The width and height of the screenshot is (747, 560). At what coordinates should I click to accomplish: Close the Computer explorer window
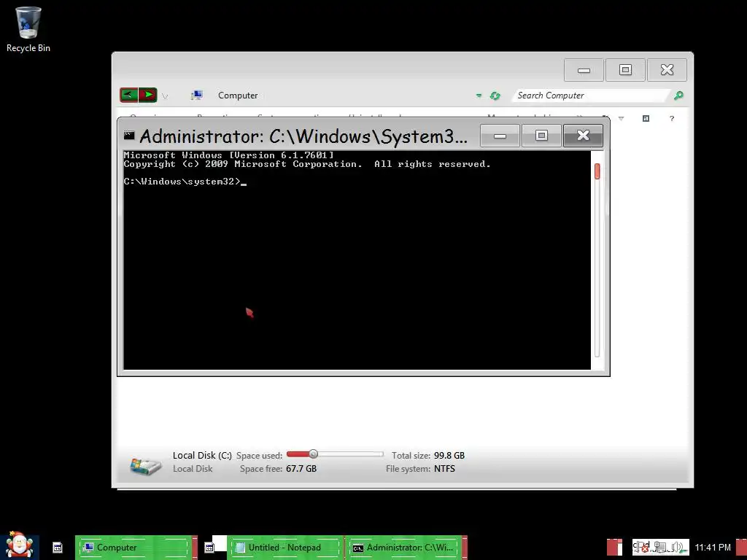(x=667, y=71)
